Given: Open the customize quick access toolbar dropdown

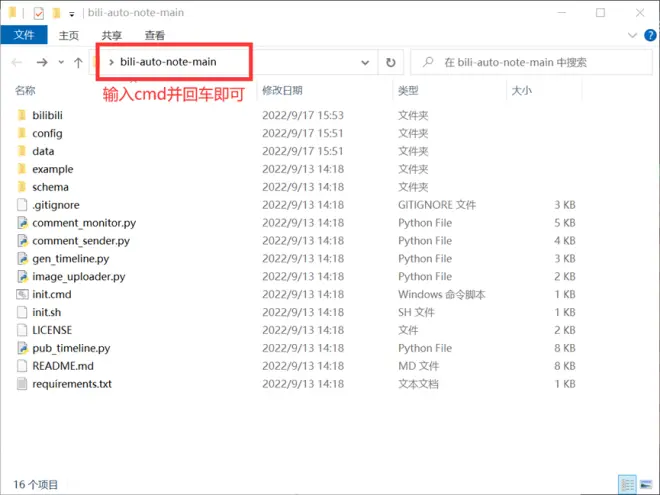Looking at the screenshot, I should click(x=72, y=14).
